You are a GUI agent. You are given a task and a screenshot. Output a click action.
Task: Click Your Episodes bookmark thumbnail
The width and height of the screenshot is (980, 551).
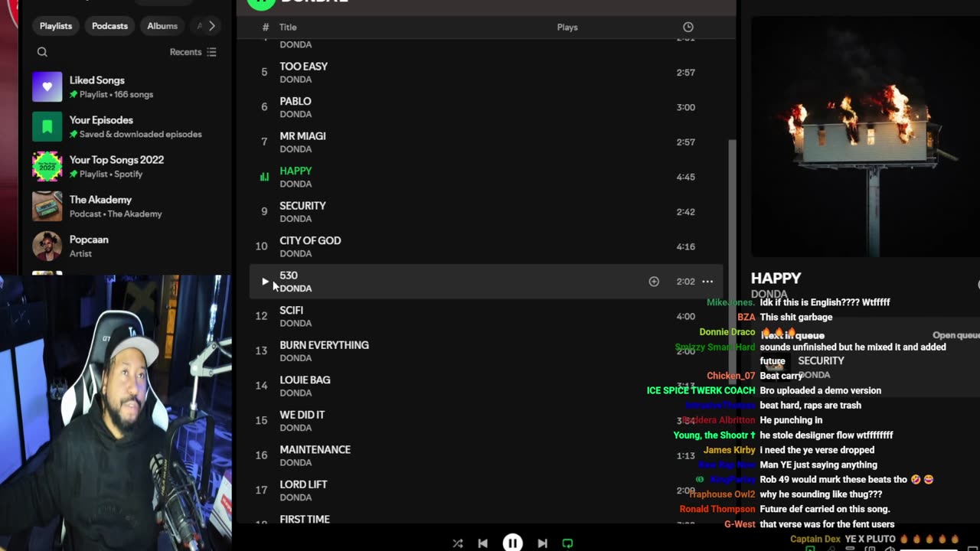point(47,127)
